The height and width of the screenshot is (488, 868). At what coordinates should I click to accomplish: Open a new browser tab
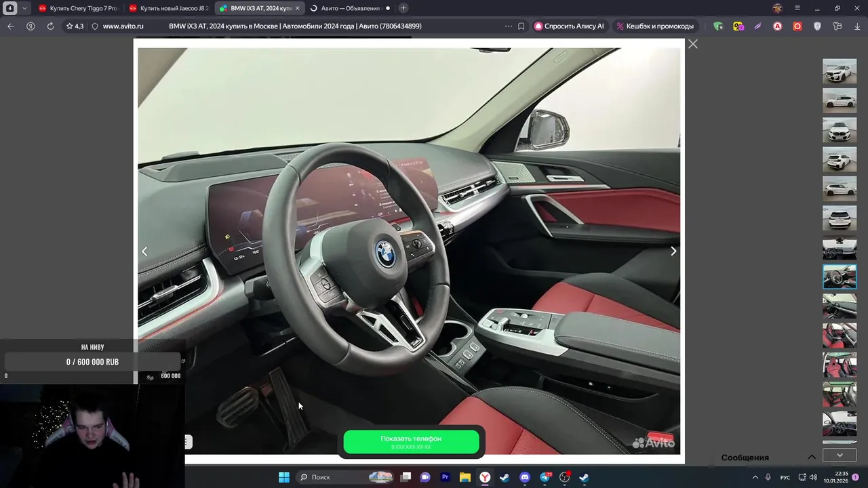coord(403,8)
